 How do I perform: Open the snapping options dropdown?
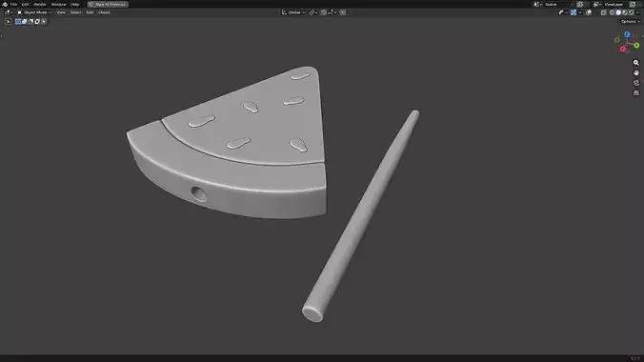pyautogui.click(x=332, y=12)
